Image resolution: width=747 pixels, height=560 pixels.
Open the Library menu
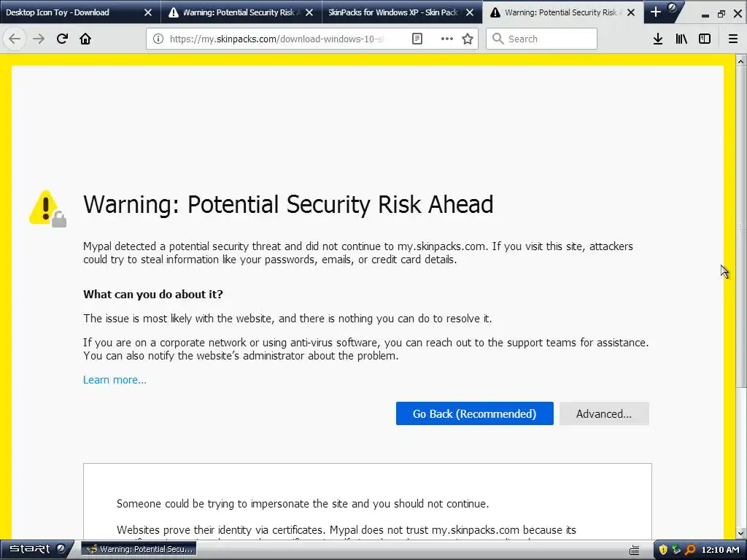click(681, 39)
